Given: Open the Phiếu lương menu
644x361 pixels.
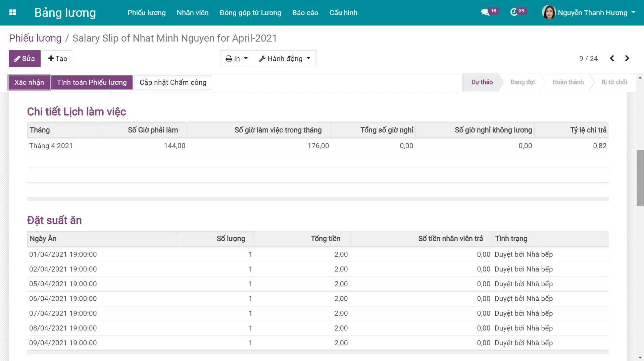Looking at the screenshot, I should click(147, 12).
